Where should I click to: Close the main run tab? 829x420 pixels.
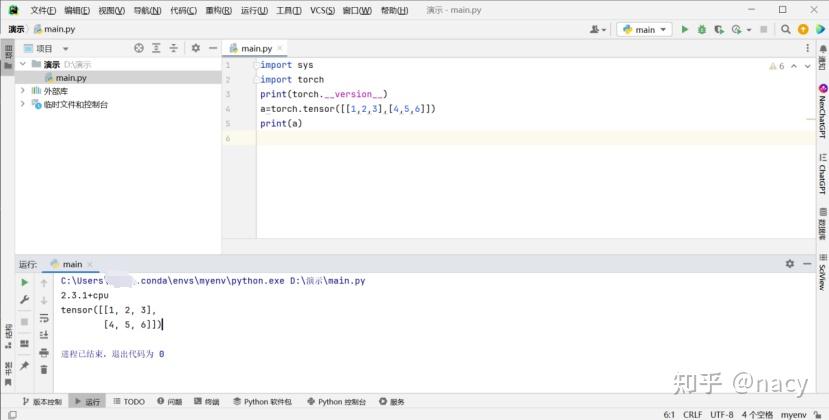click(90, 264)
